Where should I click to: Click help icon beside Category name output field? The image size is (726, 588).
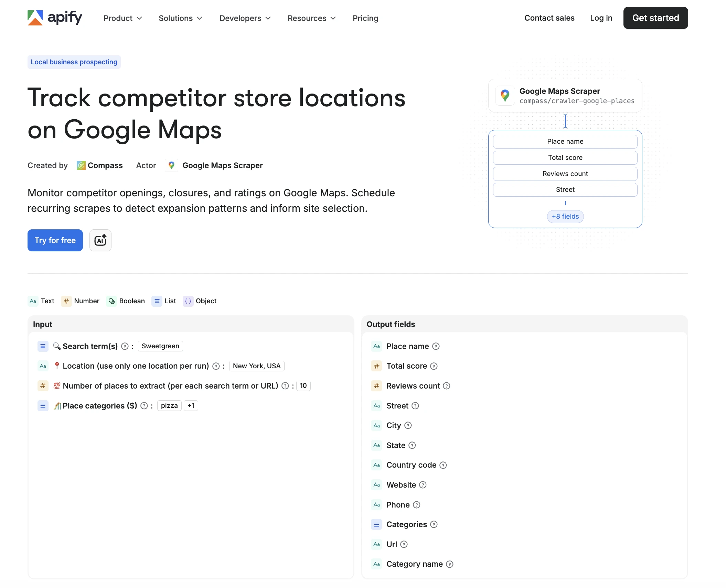(x=450, y=564)
